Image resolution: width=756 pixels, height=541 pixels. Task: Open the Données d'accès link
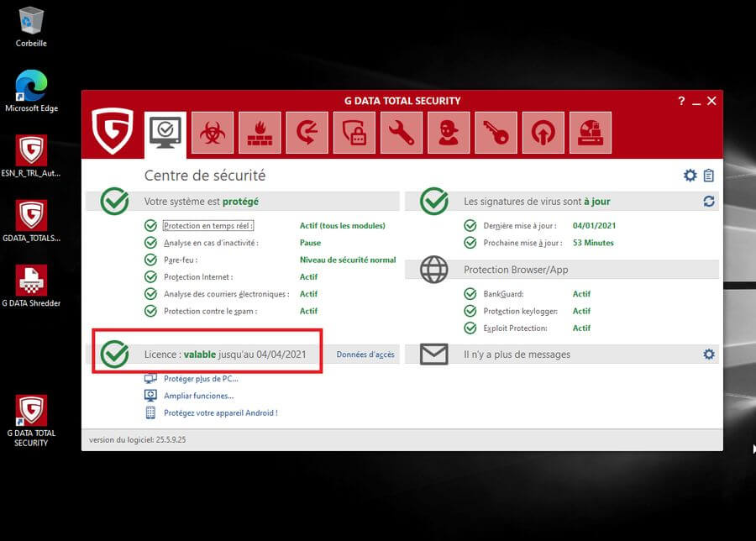tap(365, 355)
